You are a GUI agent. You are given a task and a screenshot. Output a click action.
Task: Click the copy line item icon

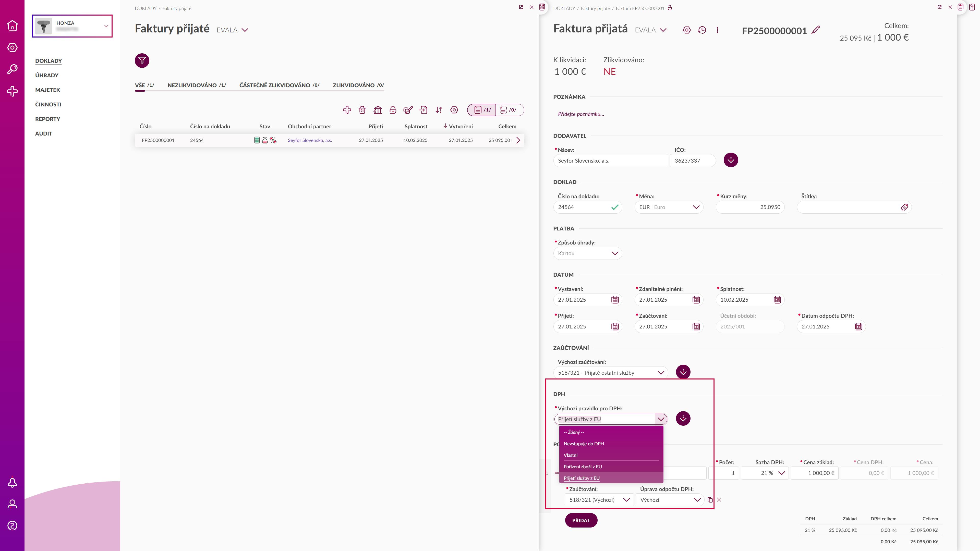(710, 500)
